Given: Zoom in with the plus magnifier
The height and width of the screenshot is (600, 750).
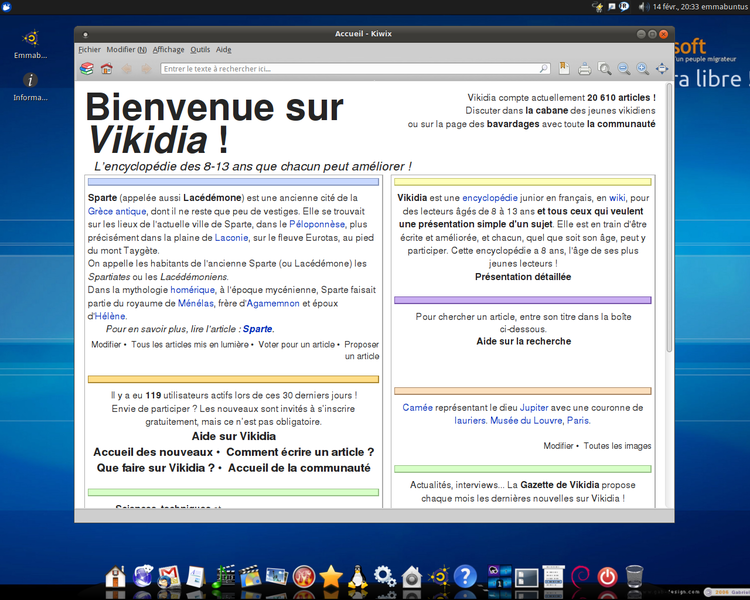Looking at the screenshot, I should 642,69.
